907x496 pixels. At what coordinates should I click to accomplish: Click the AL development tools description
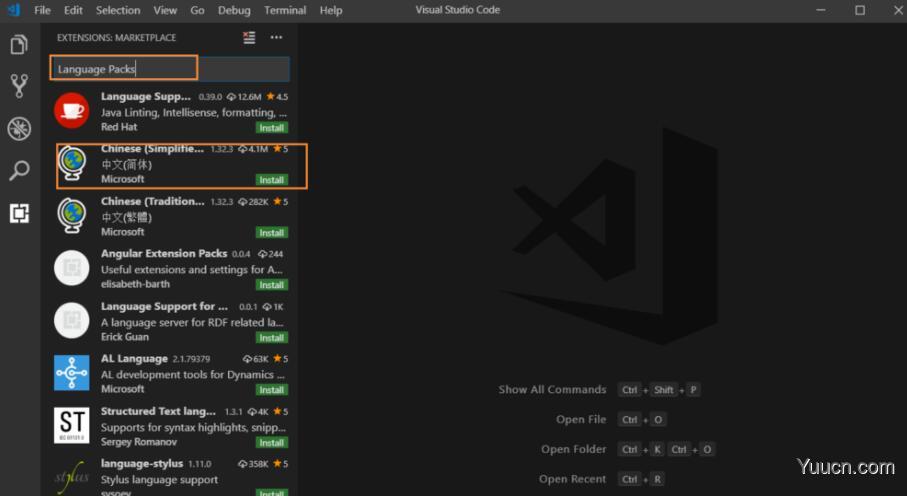click(194, 375)
